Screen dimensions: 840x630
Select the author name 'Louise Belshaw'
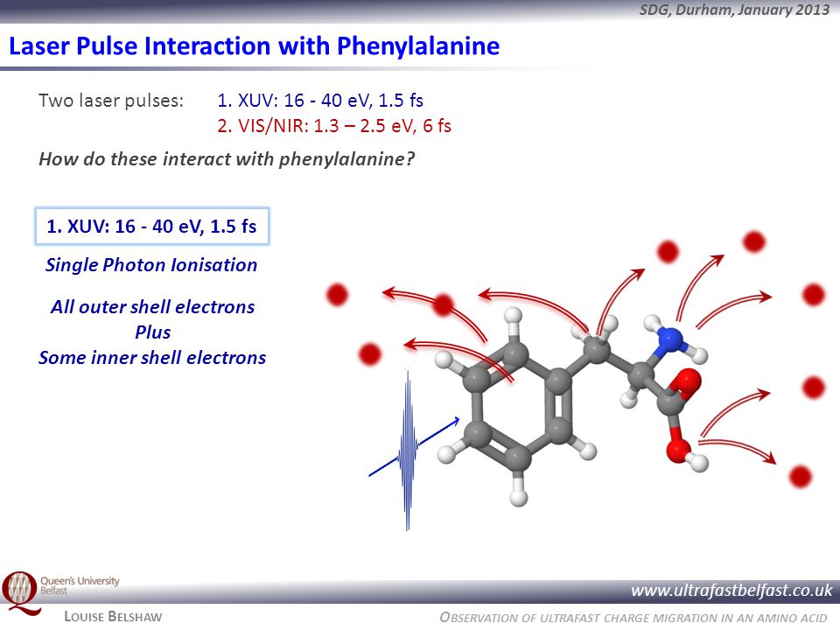point(113,617)
